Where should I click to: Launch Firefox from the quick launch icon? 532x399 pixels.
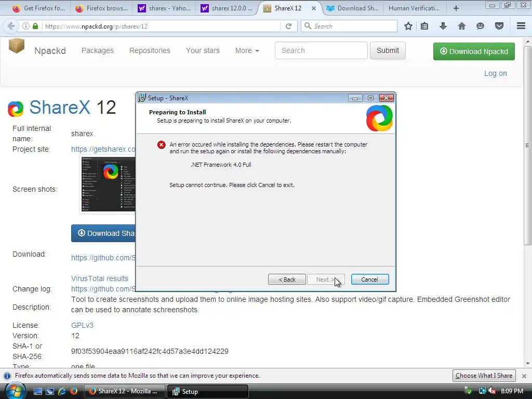pos(74,391)
